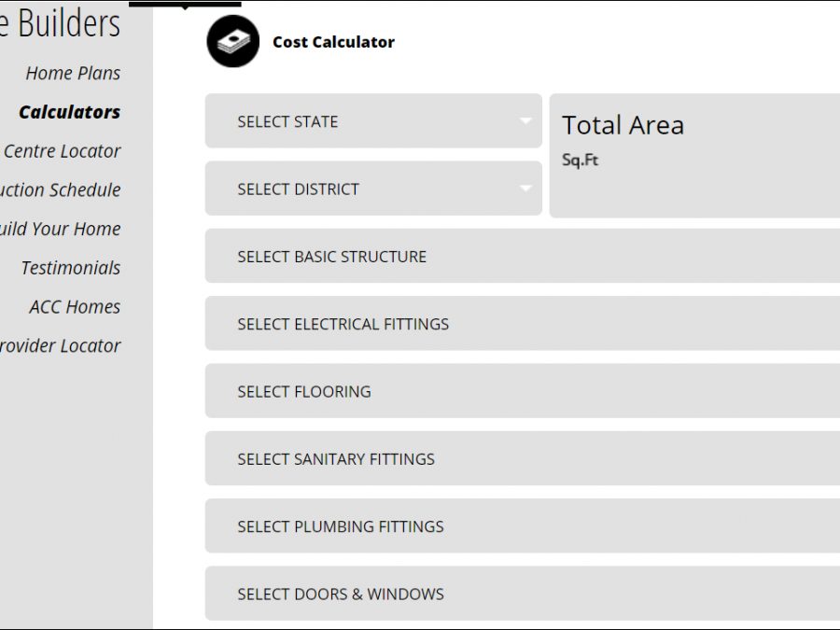Navigate to Build Your Home
The width and height of the screenshot is (840, 630).
61,229
